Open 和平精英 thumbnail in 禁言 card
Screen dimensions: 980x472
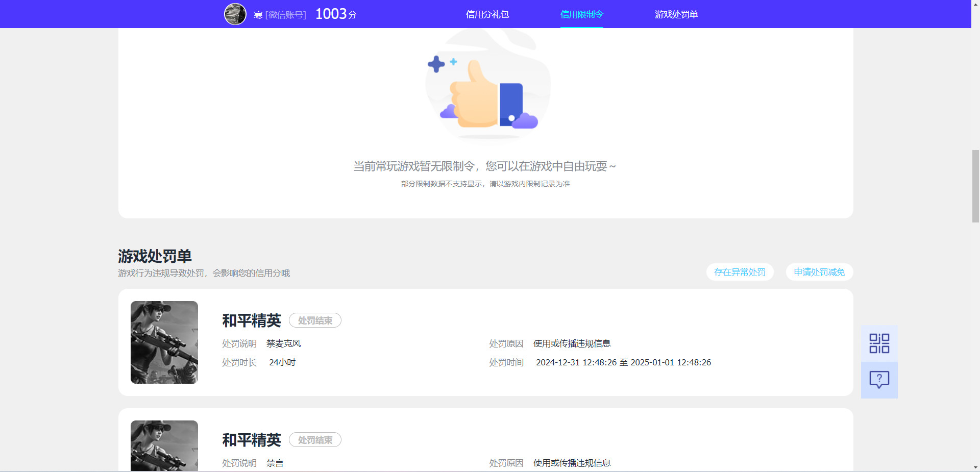tap(164, 445)
